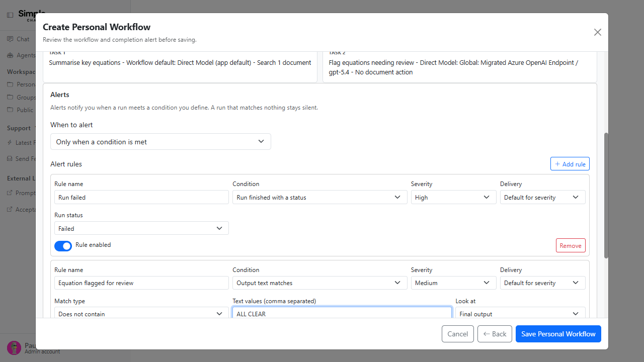Change the Medium severity dropdown
The width and height of the screenshot is (644, 362).
[453, 283]
